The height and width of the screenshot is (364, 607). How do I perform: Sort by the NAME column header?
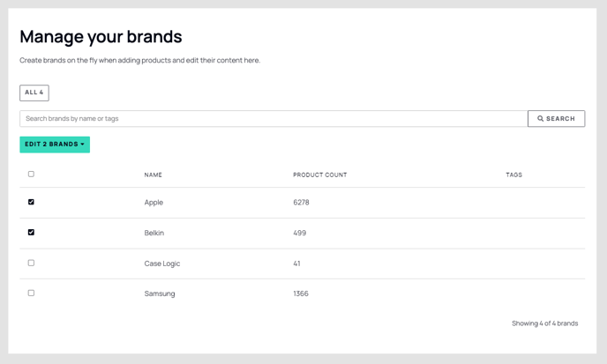[153, 175]
